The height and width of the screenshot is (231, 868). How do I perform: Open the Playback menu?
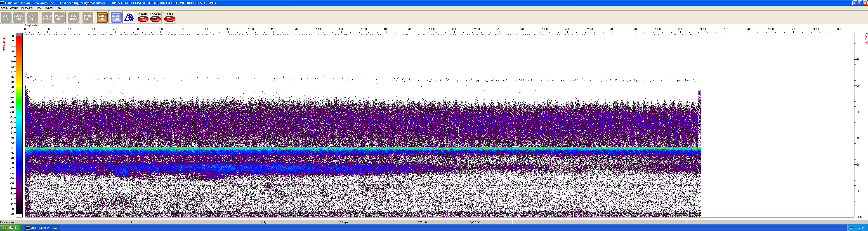click(48, 8)
